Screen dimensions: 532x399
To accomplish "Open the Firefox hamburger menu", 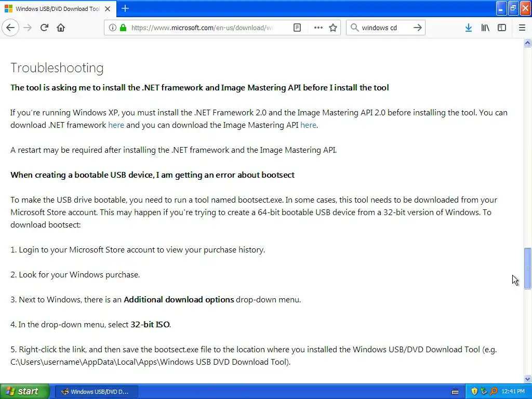I will coord(522,28).
